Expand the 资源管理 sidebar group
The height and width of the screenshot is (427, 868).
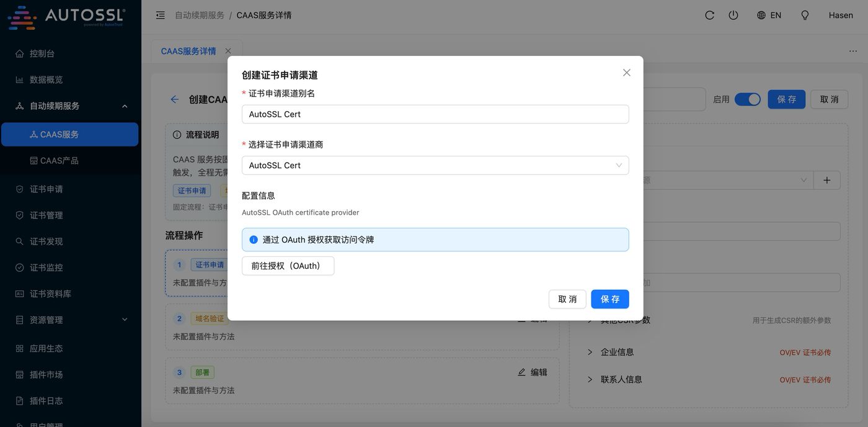71,320
